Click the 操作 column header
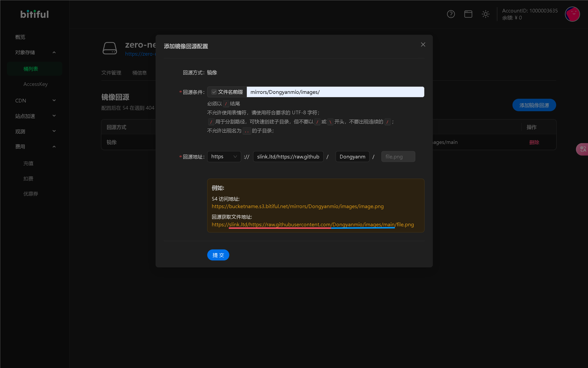The height and width of the screenshot is (368, 588). 532,127
